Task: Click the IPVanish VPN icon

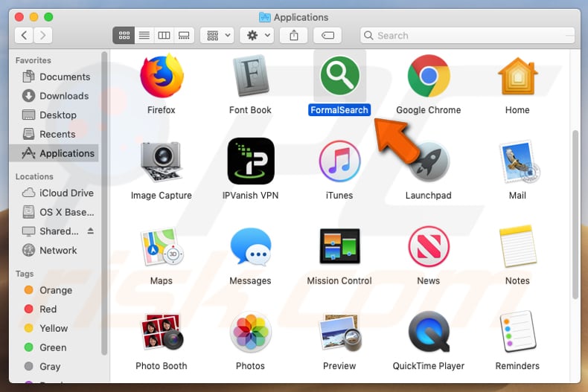Action: [x=251, y=161]
